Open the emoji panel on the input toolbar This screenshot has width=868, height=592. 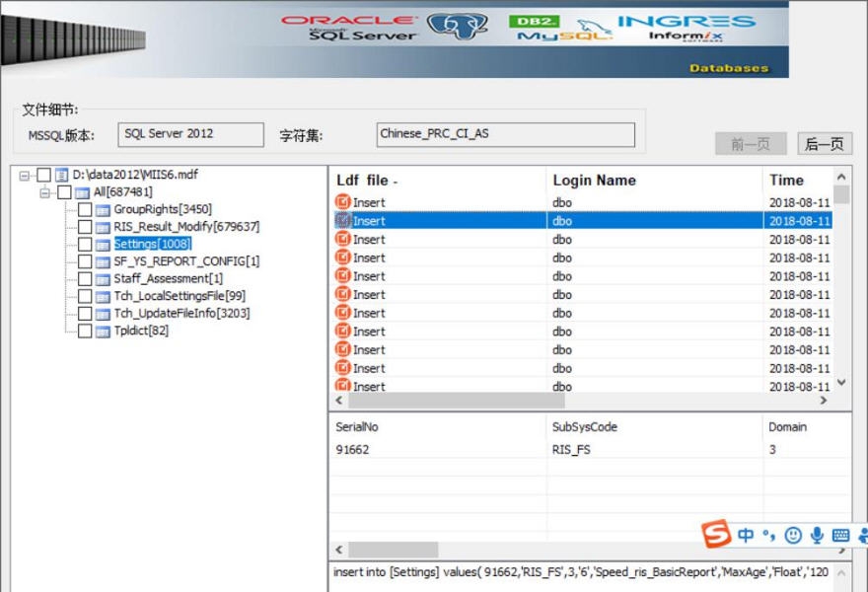coord(794,533)
